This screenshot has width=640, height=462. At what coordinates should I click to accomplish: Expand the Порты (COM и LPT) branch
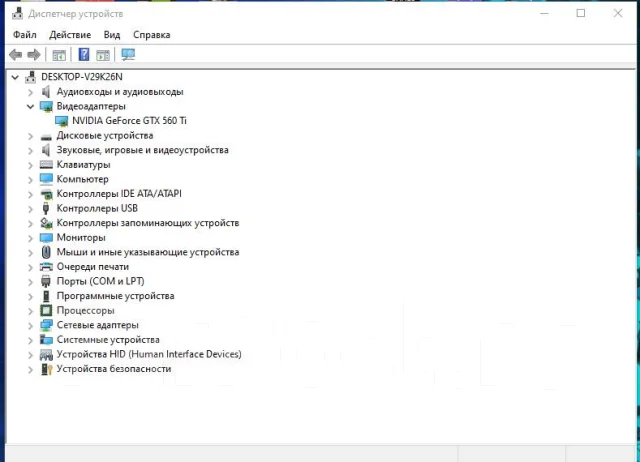click(x=30, y=282)
